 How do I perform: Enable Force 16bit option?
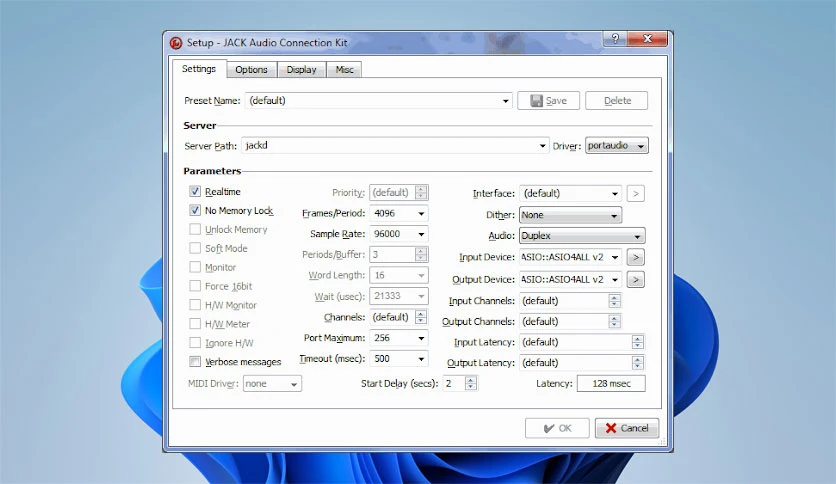click(195, 286)
